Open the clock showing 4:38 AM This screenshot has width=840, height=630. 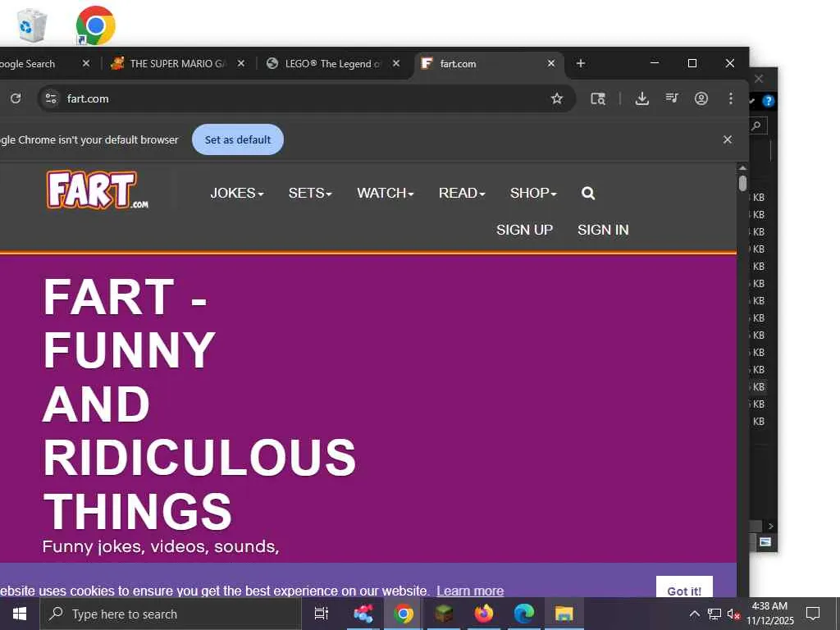click(x=769, y=614)
